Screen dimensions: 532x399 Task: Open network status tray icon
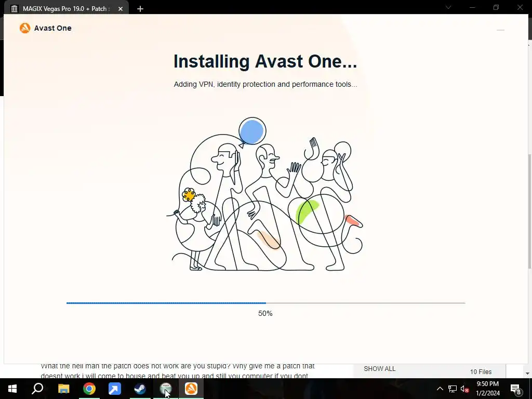(x=453, y=389)
